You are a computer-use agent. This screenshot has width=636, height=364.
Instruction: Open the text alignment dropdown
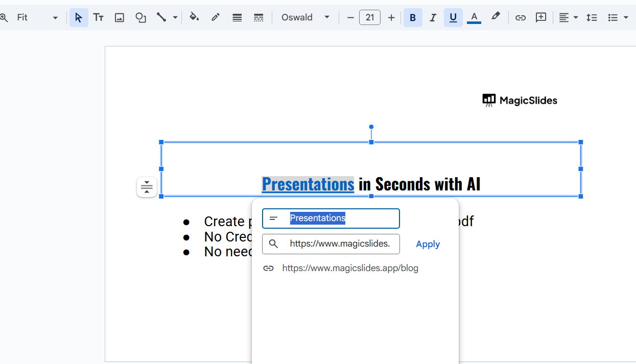click(568, 18)
